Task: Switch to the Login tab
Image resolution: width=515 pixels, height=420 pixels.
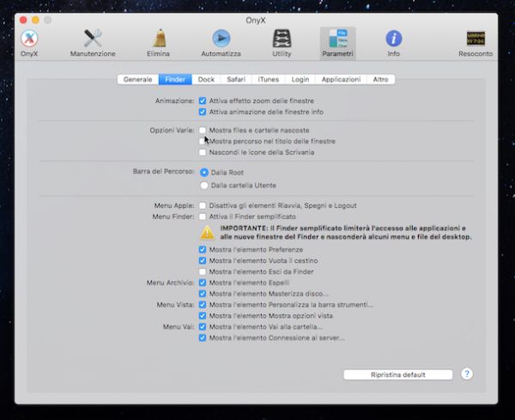Action: (x=300, y=79)
